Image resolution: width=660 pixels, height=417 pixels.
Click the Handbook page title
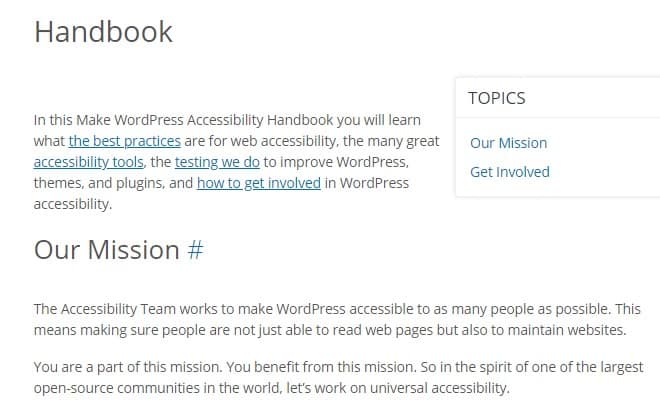pos(103,31)
